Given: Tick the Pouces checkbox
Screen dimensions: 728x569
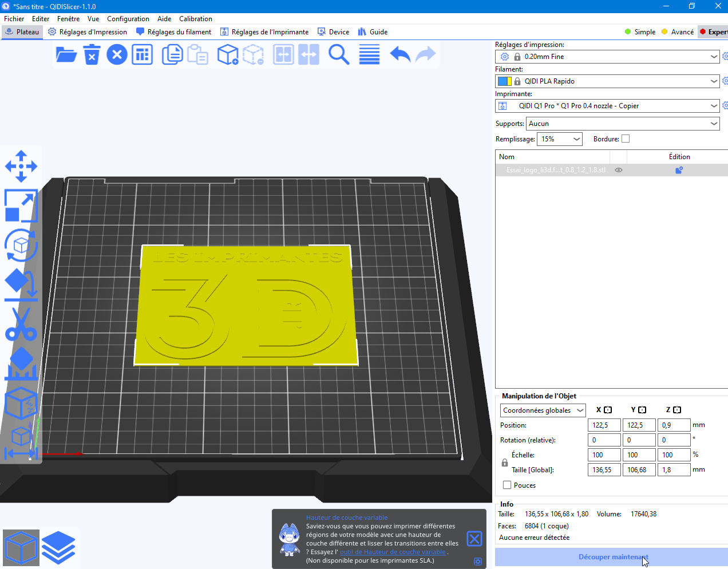Looking at the screenshot, I should [x=507, y=485].
